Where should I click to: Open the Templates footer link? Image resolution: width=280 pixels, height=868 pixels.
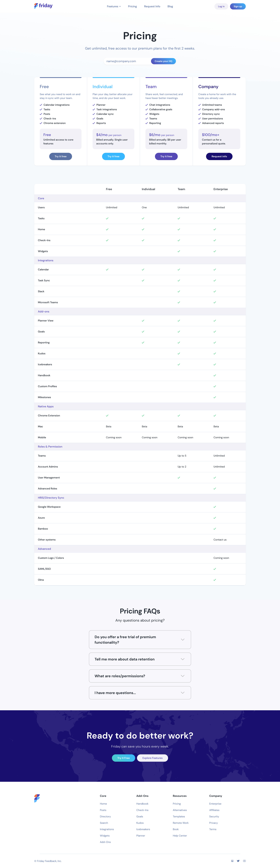[x=179, y=816]
